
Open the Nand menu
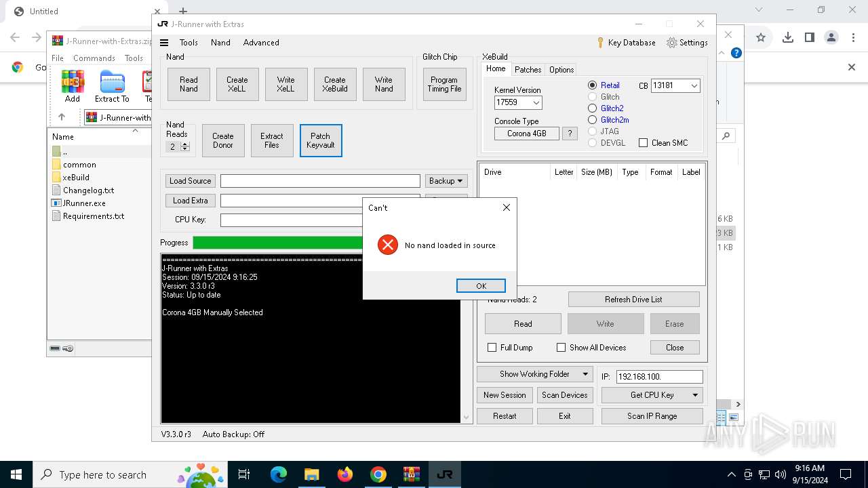220,43
